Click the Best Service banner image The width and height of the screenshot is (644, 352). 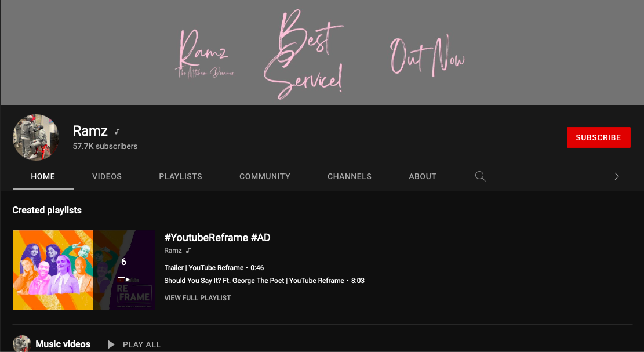[x=322, y=53]
